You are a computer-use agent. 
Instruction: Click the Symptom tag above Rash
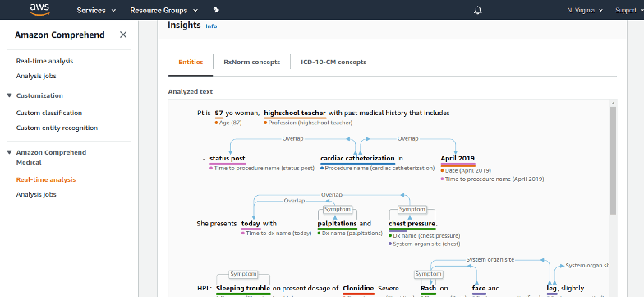coord(428,273)
